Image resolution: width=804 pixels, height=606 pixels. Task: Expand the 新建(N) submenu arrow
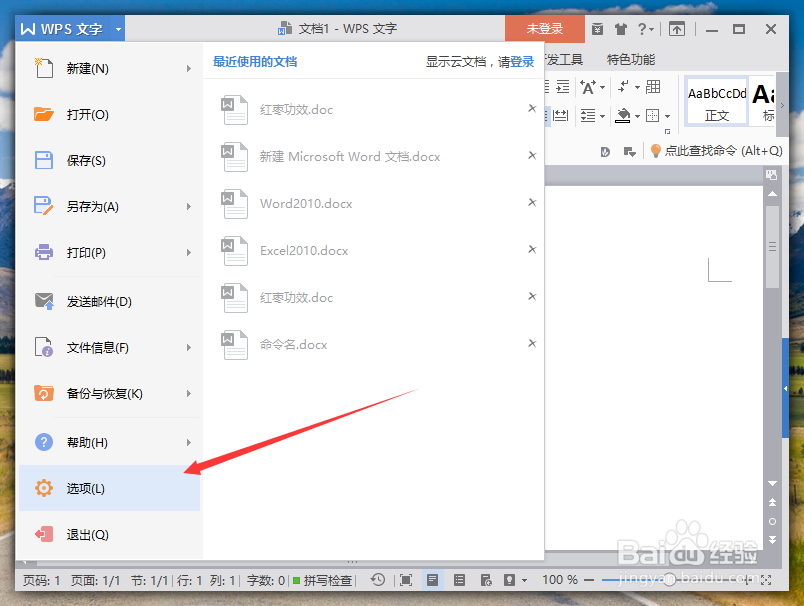(x=189, y=68)
